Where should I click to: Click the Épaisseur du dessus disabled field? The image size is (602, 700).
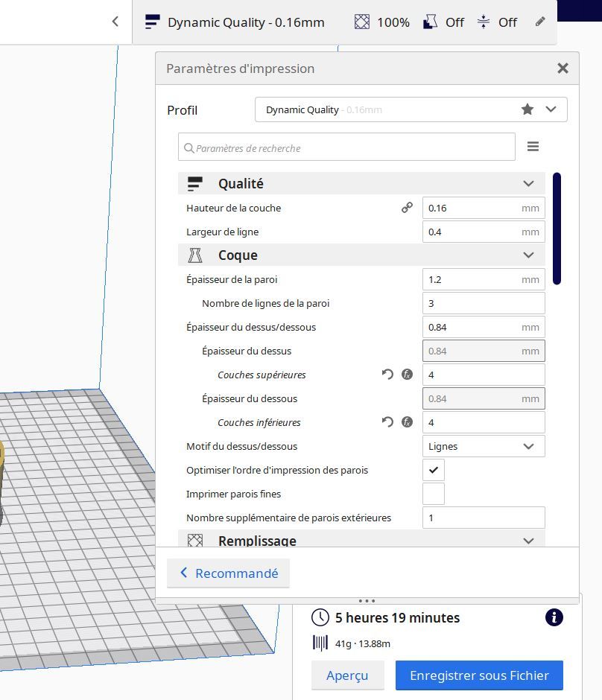(484, 351)
